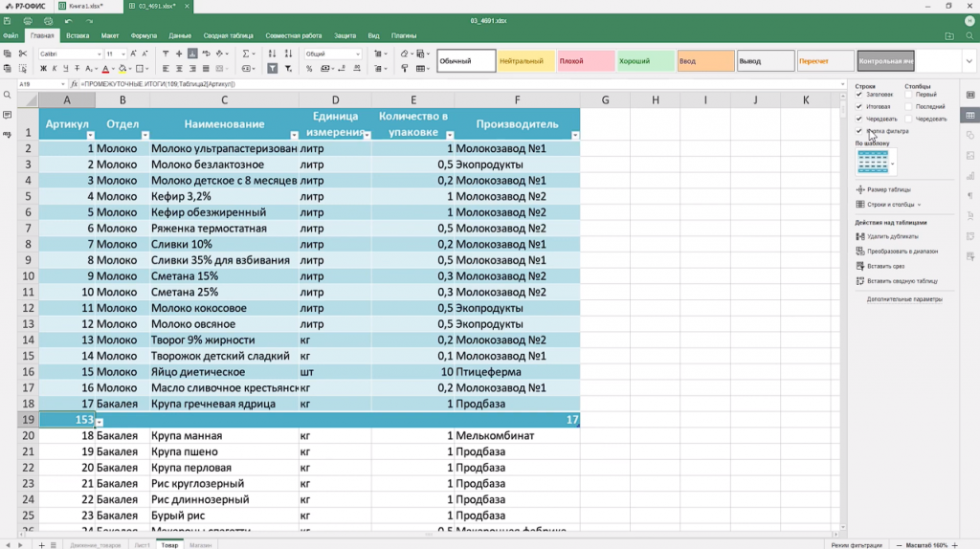This screenshot has height=549, width=980.
Task: Apply italic К formatting
Action: [x=55, y=69]
